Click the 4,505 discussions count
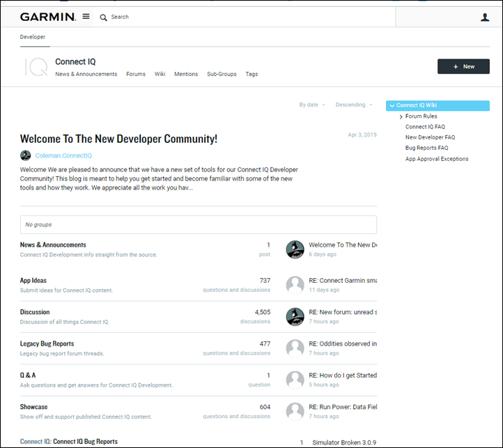This screenshot has width=503, height=448. click(x=263, y=312)
